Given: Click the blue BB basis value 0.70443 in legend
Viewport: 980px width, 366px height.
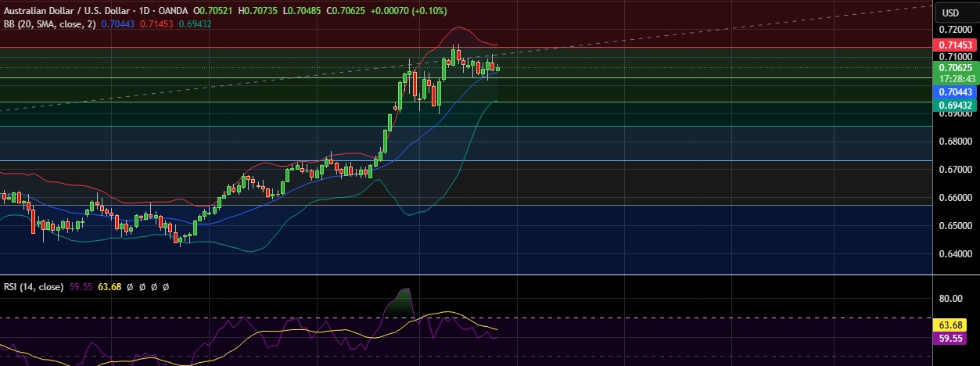Looking at the screenshot, I should [x=139, y=24].
